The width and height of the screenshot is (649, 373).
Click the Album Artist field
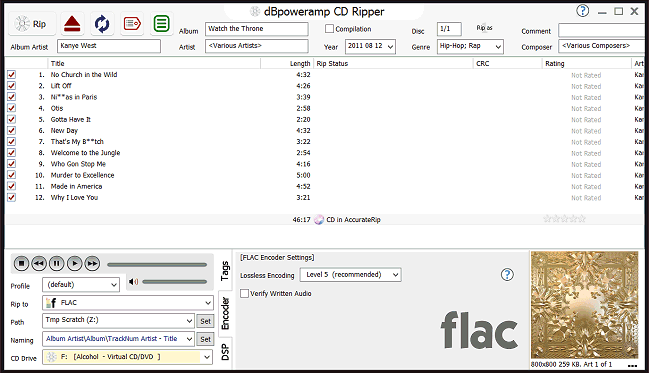tap(109, 46)
